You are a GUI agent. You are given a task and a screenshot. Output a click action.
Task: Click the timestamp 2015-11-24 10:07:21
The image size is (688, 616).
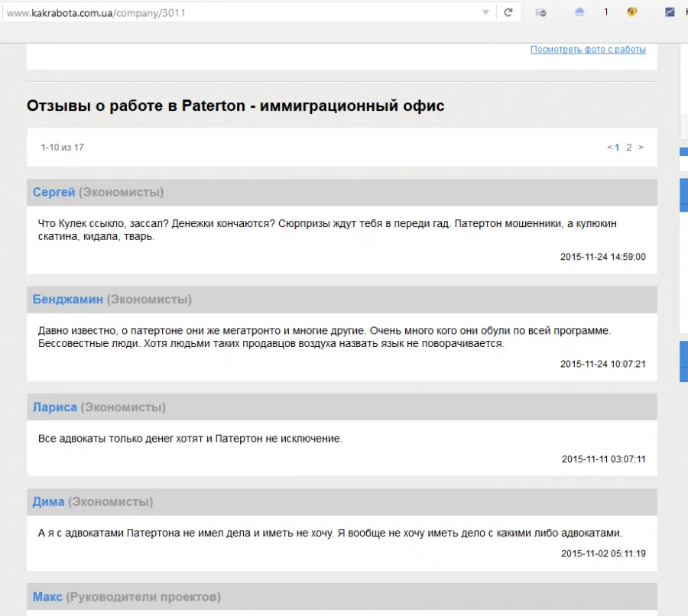(603, 364)
